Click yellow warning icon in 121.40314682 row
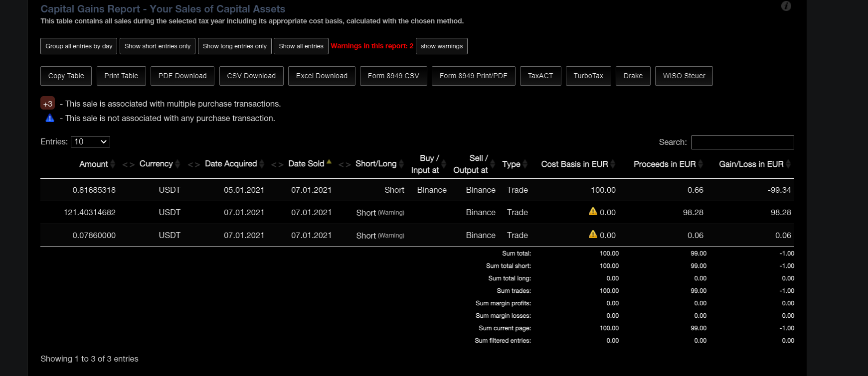The image size is (868, 376). point(593,212)
